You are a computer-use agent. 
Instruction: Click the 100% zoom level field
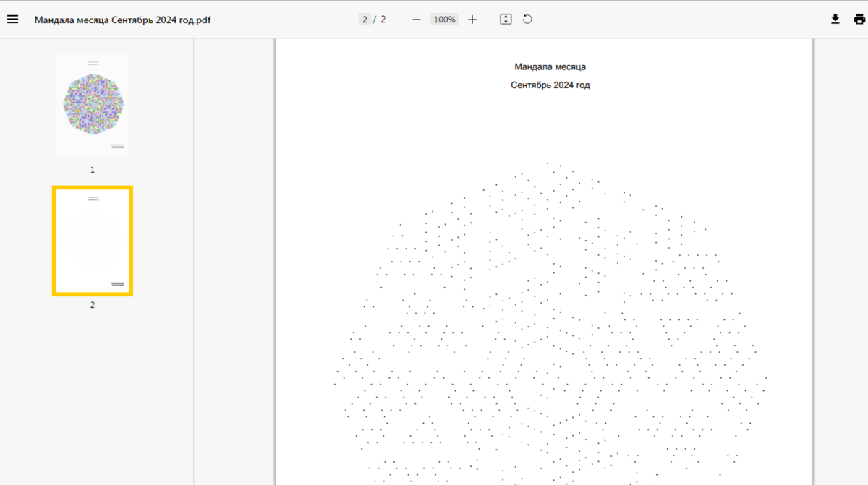pos(444,20)
